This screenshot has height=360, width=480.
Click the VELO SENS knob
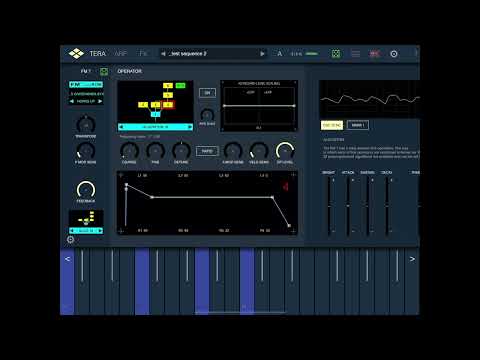point(259,151)
